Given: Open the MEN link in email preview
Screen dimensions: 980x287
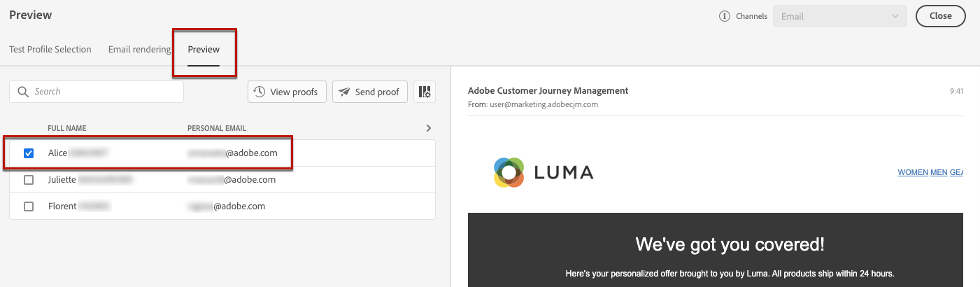Looking at the screenshot, I should coord(938,172).
